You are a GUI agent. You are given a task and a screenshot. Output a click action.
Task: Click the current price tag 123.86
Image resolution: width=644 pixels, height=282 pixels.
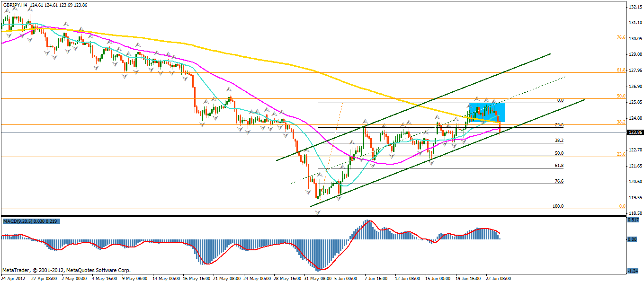click(634, 132)
